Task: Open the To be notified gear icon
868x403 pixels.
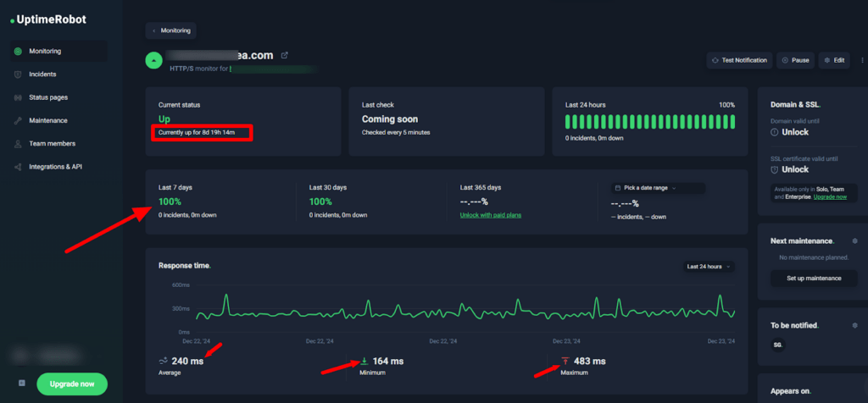Action: click(854, 326)
